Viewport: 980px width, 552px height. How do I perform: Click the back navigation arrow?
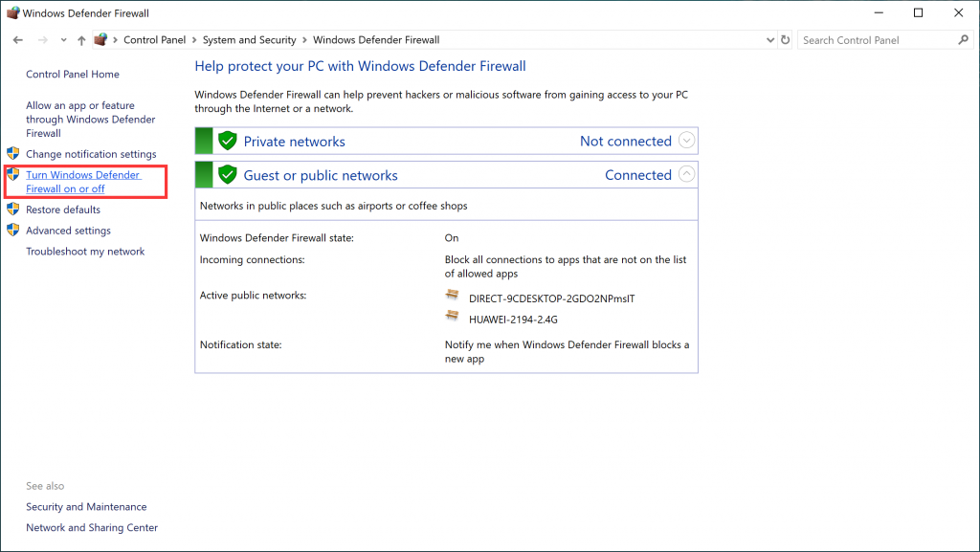(x=17, y=39)
